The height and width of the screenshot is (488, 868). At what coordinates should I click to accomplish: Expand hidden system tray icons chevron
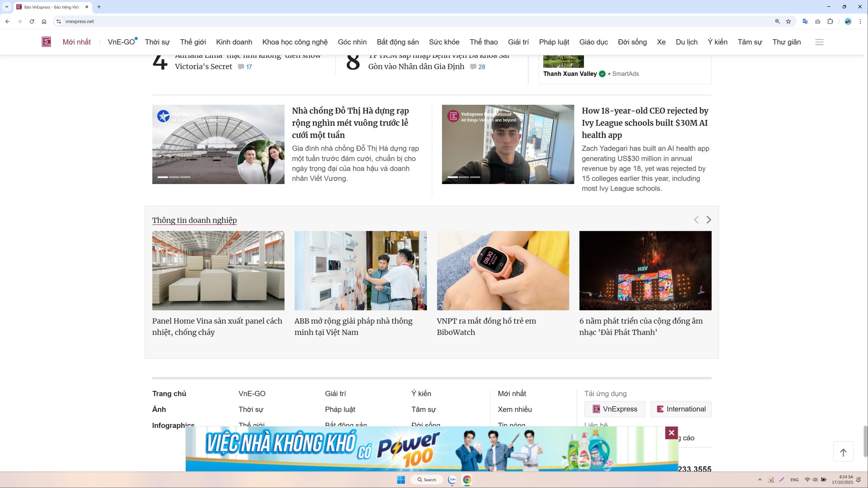[759, 480]
